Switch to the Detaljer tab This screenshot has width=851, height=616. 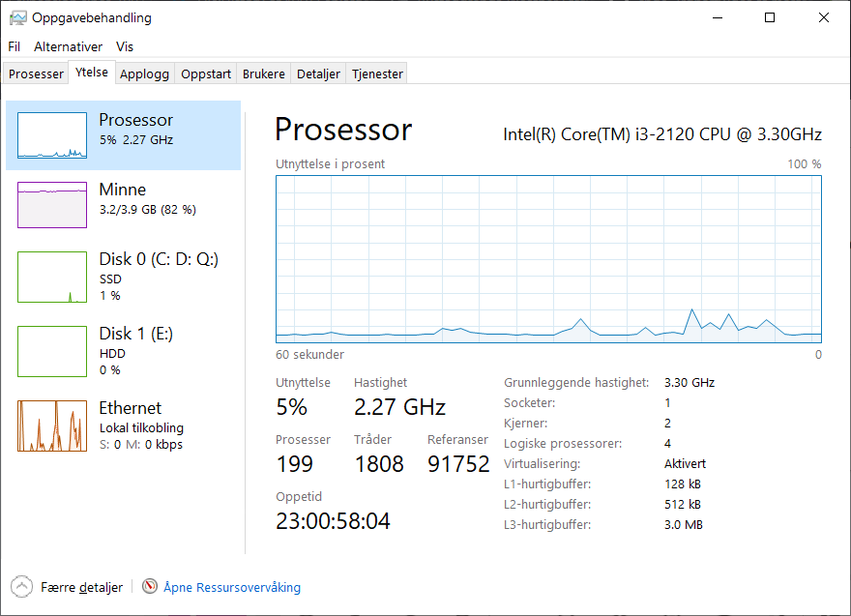(318, 73)
